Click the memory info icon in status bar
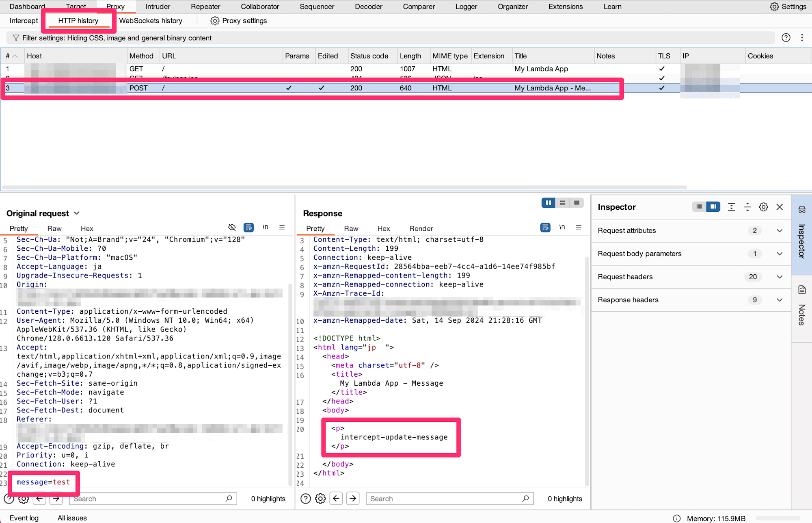The width and height of the screenshot is (812, 523). [677, 518]
